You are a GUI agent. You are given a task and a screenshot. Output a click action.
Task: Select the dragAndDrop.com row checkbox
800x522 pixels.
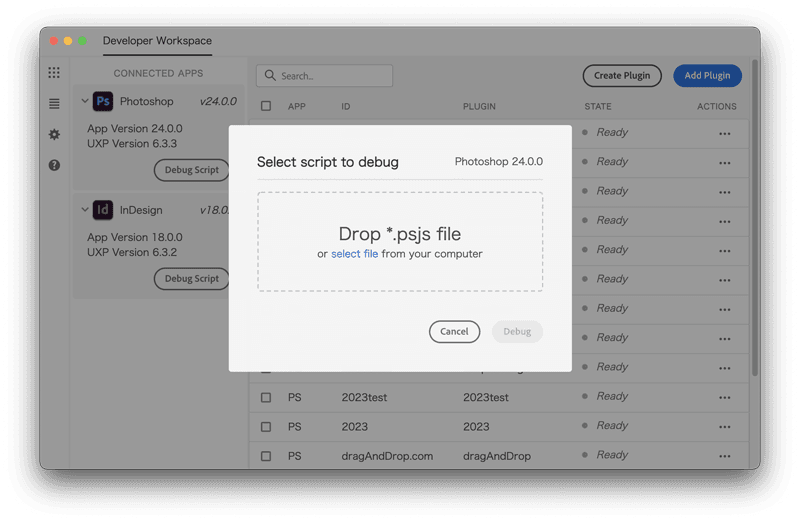pos(266,456)
